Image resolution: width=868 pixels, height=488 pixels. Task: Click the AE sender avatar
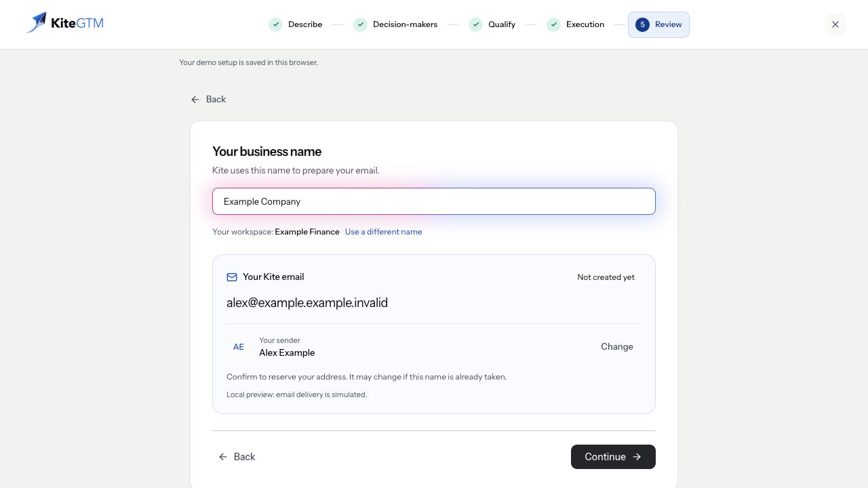tap(239, 346)
